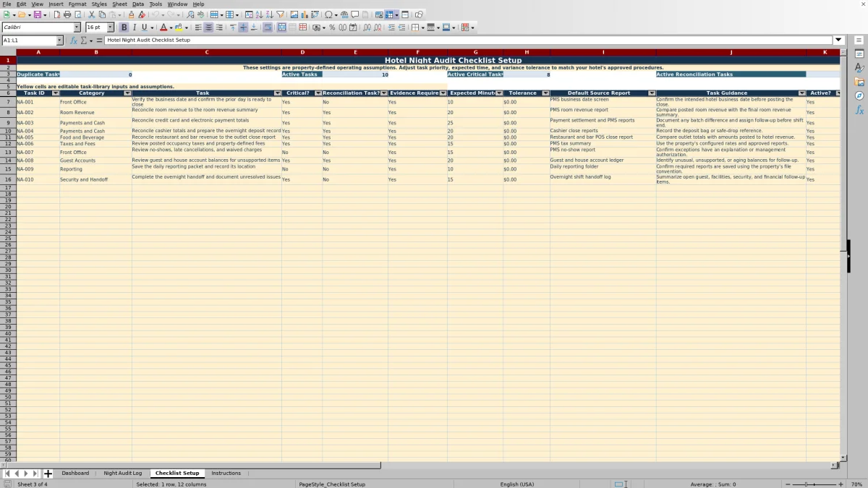This screenshot has height=488, width=868.
Task: Click the AutoFilter funnel icon
Action: tap(280, 14)
